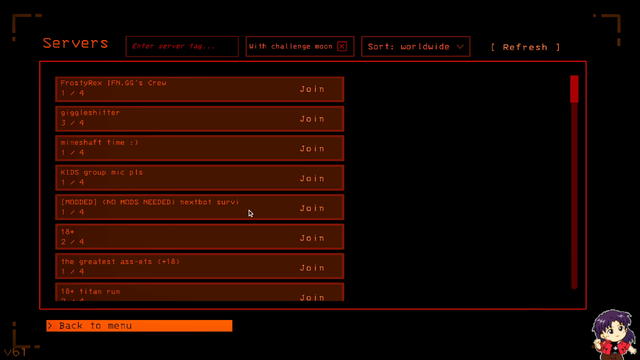Viewport: 640px width, 360px height.
Task: Join the FrostyRex IFN.GG's Crew server
Action: (x=312, y=89)
